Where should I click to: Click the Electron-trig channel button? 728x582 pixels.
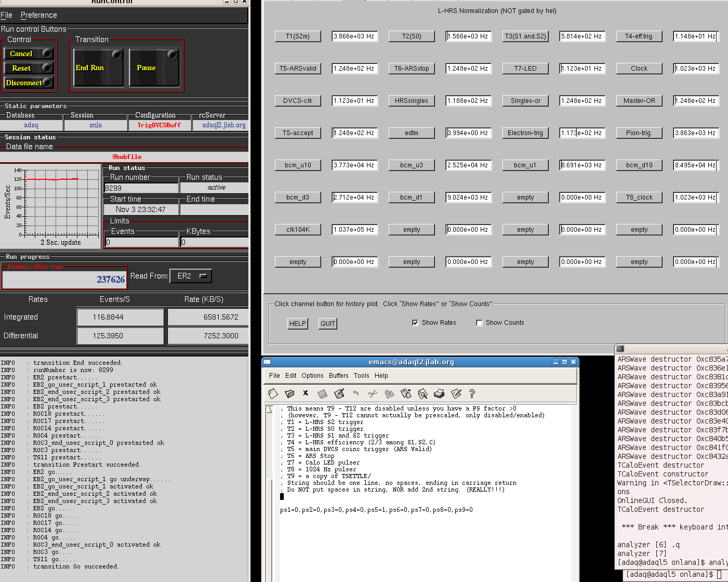pos(525,133)
